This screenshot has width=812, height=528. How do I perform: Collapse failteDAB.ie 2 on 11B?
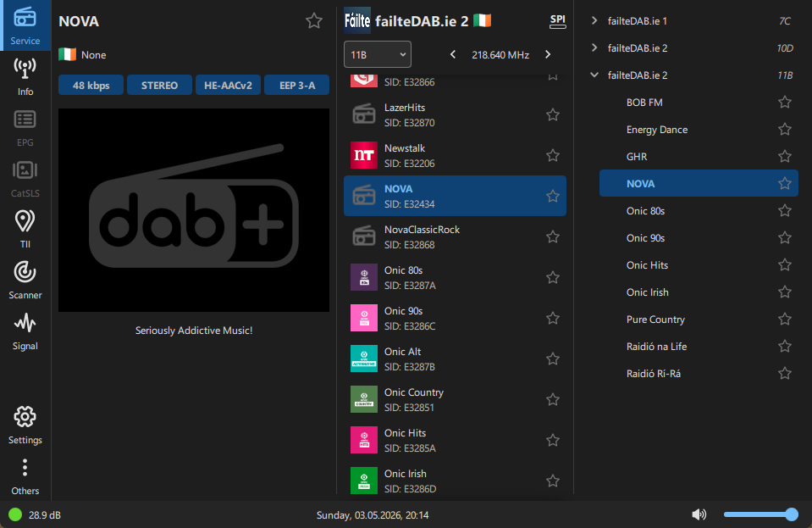tap(594, 75)
